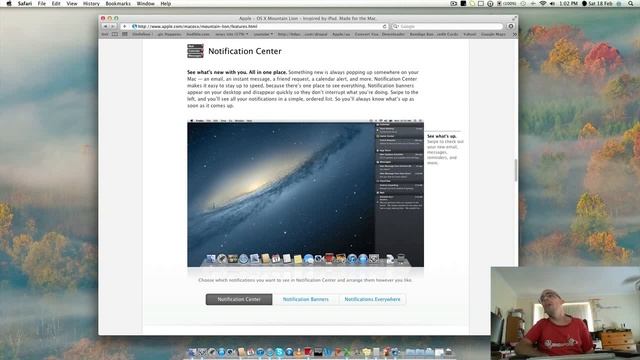
Task: Click the 'See what's up.' caption text
Action: [x=442, y=136]
